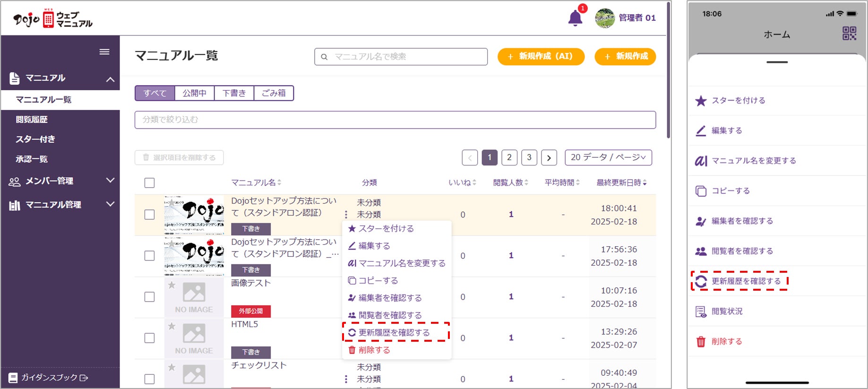
Task: Collapse the sidebar with the hamburger icon
Action: pyautogui.click(x=104, y=52)
